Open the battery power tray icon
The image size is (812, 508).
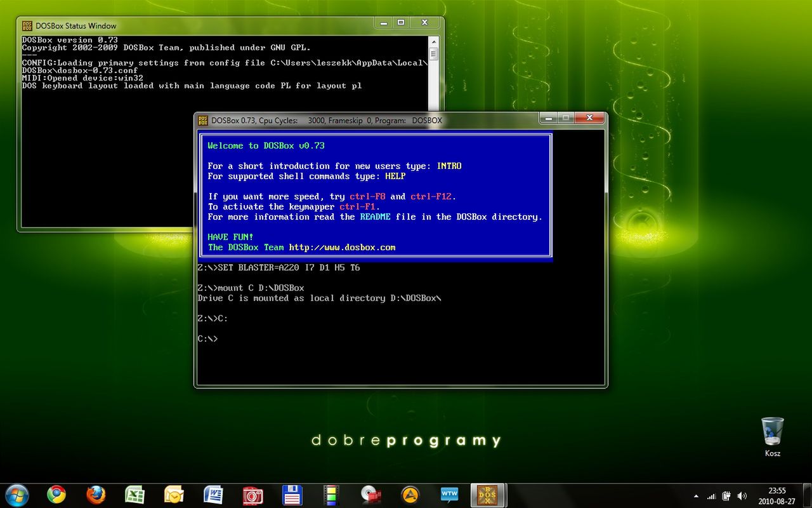tap(726, 496)
